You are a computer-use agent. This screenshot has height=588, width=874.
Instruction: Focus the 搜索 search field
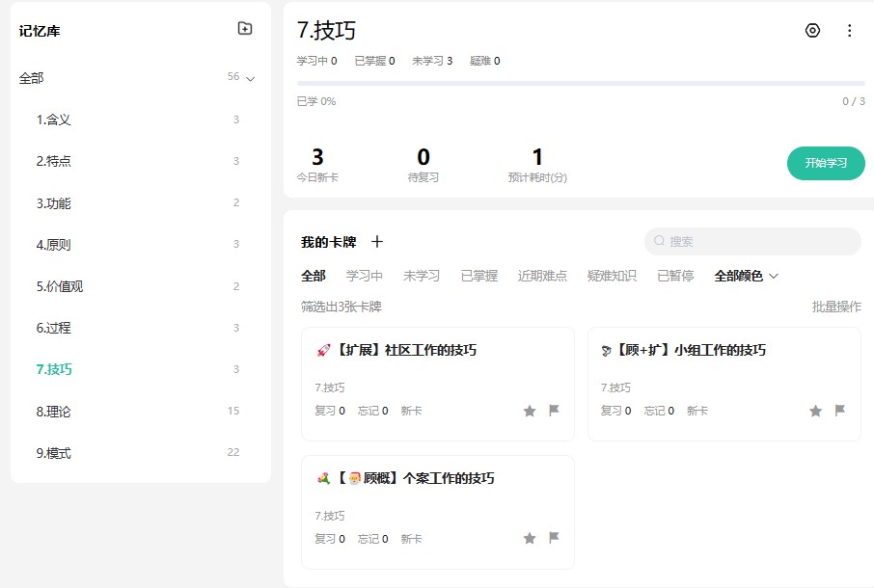point(752,241)
